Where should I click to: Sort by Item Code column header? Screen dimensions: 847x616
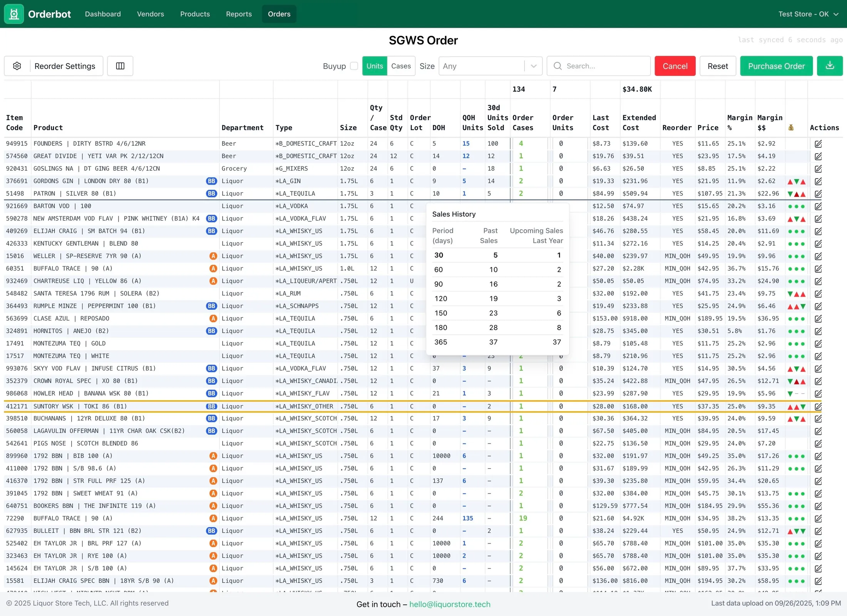(14, 123)
